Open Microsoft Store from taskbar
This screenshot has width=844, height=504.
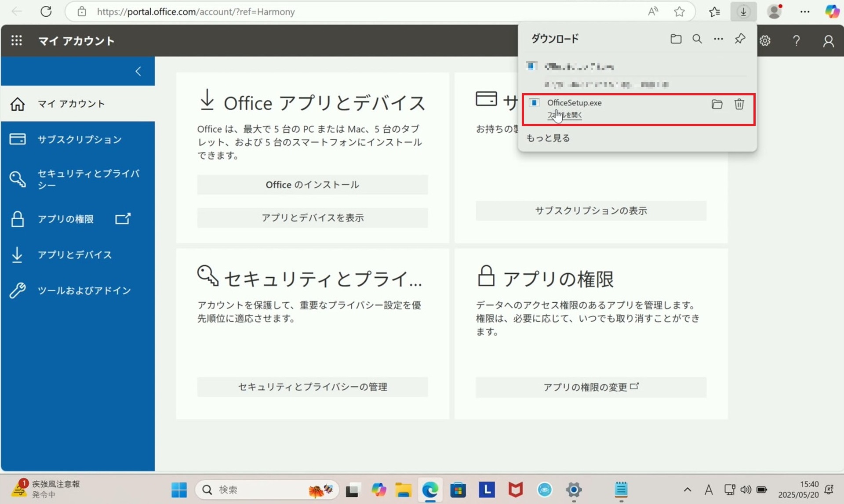click(x=458, y=489)
